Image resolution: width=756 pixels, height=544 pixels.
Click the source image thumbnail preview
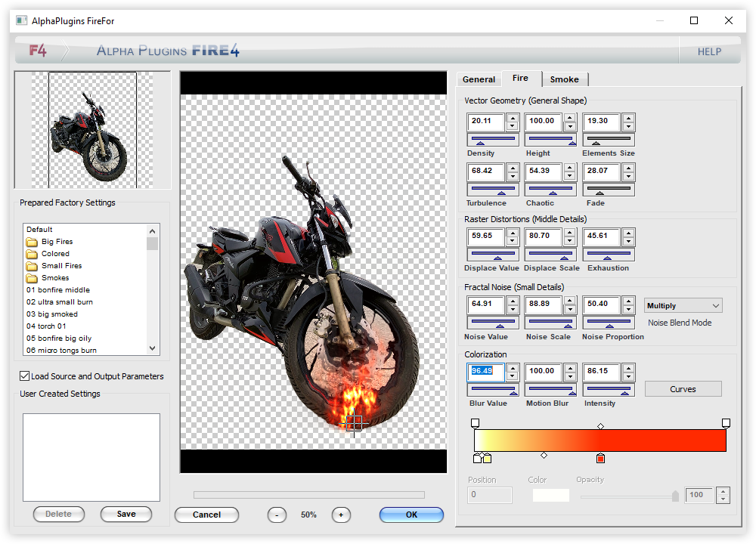92,130
